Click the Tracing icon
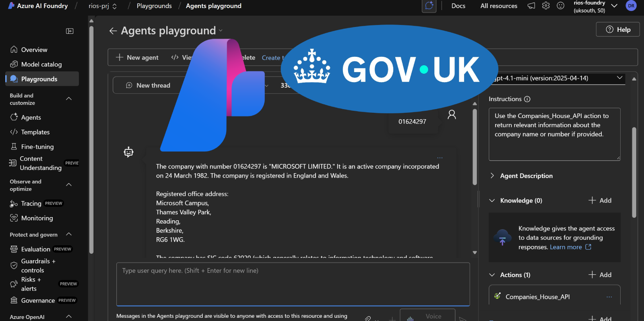 (x=14, y=203)
